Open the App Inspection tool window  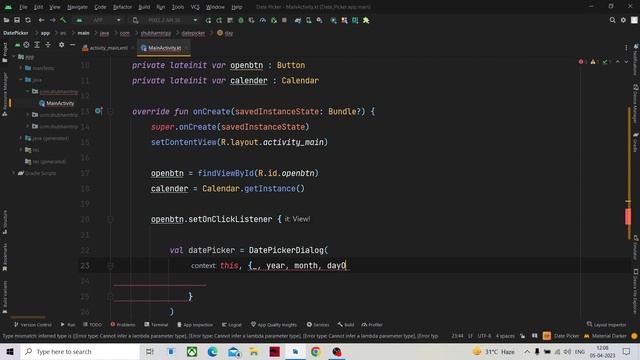point(195,324)
